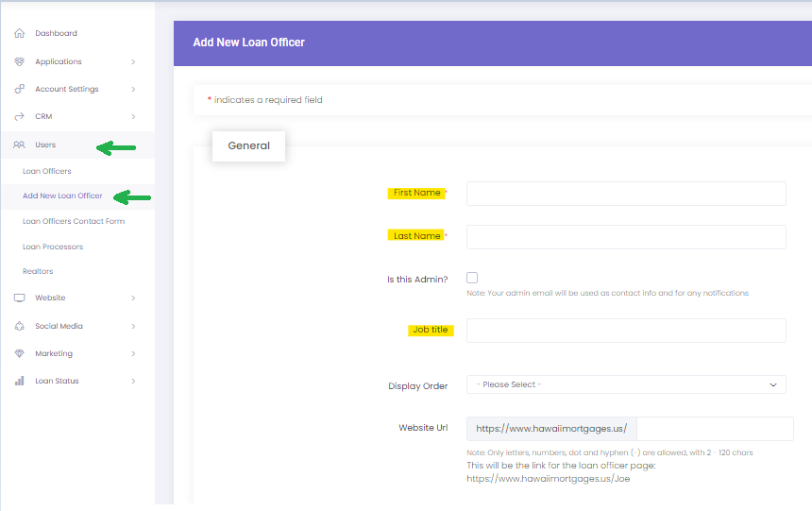812x511 pixels.
Task: Open Loan Officers submenu item
Action: [x=47, y=172]
